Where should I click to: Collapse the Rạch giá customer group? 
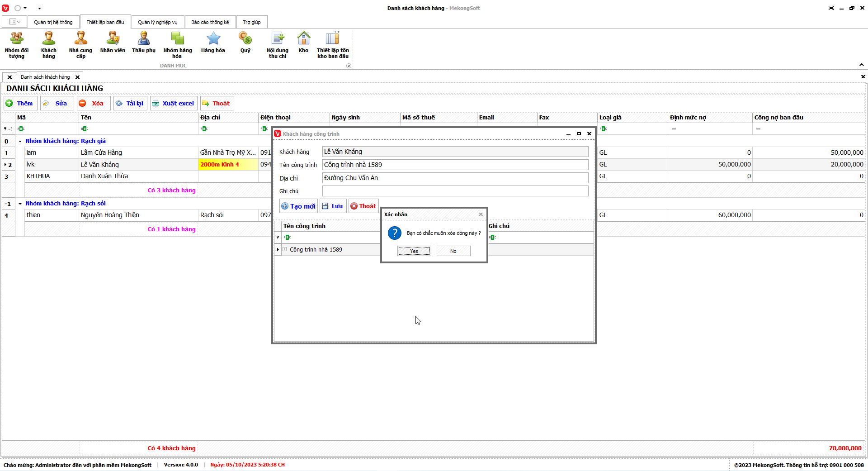(20, 141)
